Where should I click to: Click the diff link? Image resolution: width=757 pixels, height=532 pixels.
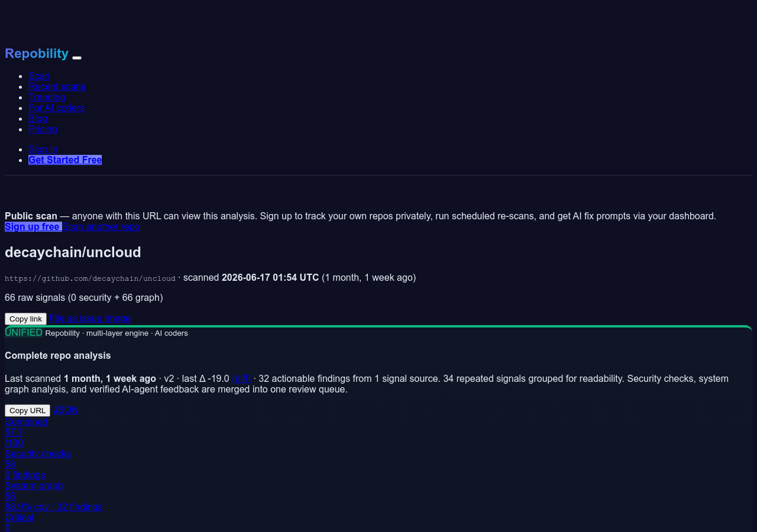(x=241, y=378)
